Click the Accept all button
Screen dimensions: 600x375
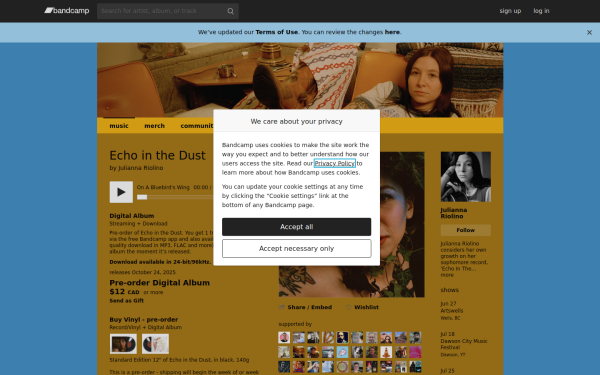pos(297,227)
